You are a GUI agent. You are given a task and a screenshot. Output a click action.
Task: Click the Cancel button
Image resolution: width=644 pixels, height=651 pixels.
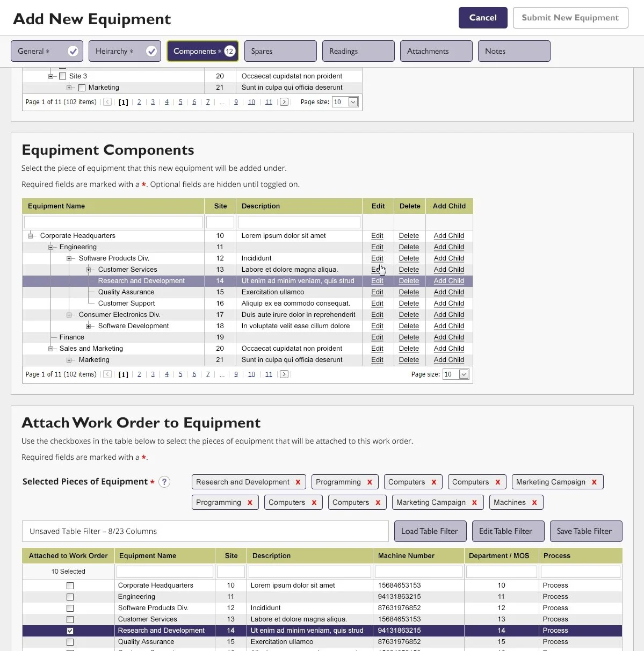point(483,18)
